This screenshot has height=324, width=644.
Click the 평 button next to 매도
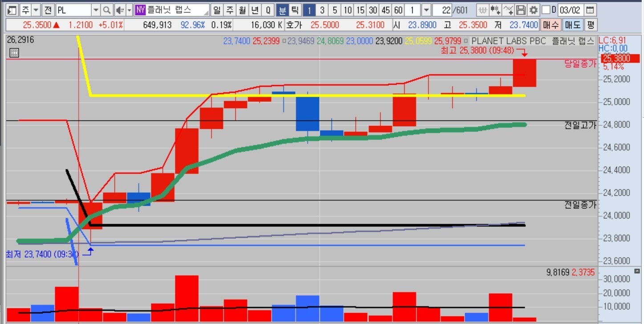(590, 25)
